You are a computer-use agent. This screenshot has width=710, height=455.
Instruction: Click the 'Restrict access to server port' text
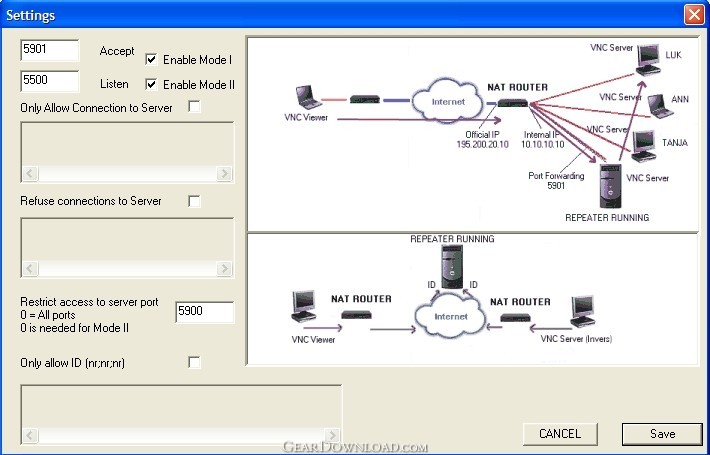pos(89,302)
